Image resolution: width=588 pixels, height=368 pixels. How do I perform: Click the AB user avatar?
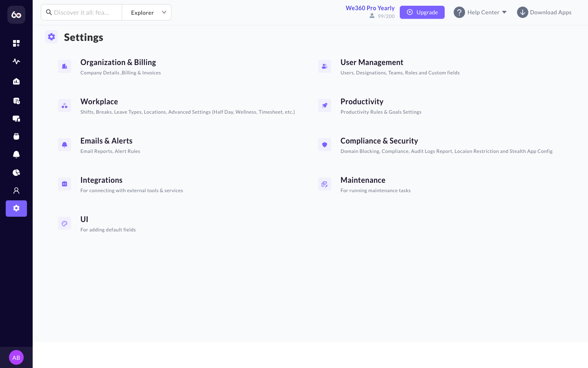(x=16, y=357)
